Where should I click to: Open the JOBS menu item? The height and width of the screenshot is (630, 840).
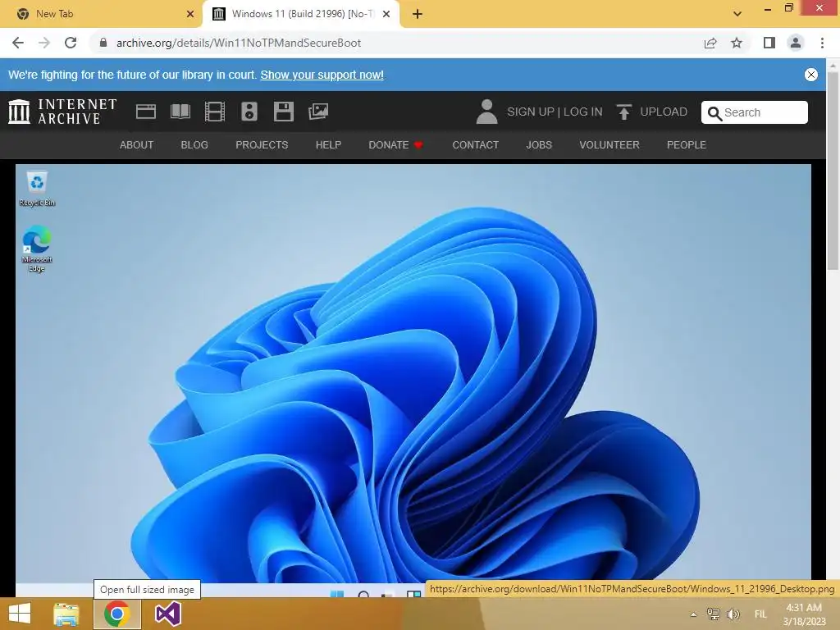coord(539,144)
